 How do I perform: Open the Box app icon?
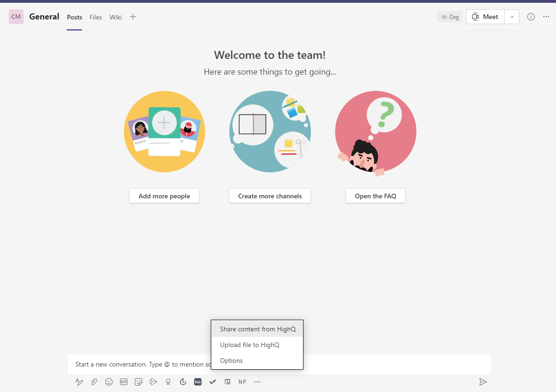(x=198, y=382)
